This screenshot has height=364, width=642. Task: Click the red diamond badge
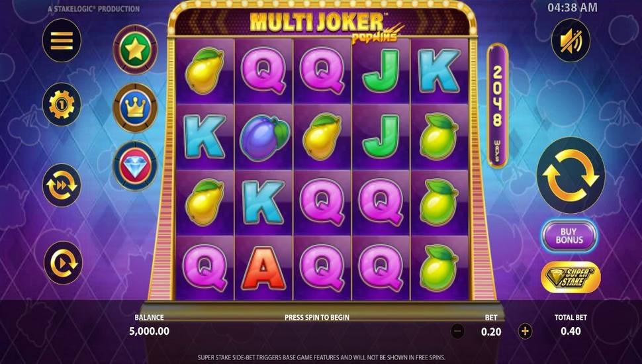point(135,166)
